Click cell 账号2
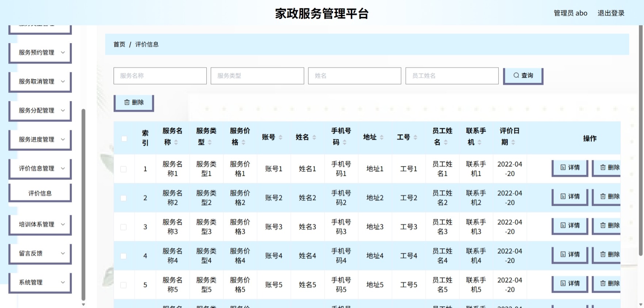Viewport: 644px width, 308px height. (x=274, y=198)
